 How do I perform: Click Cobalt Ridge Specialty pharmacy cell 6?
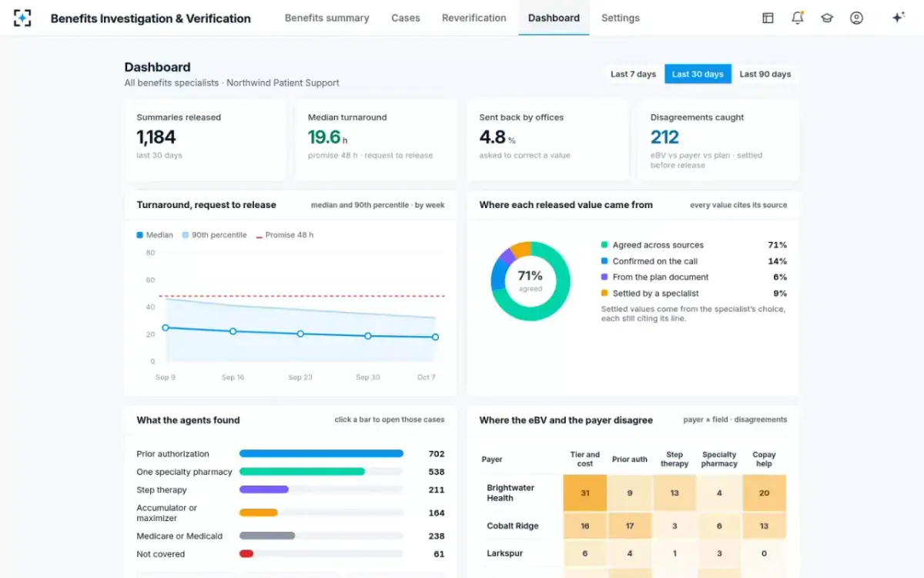pos(719,526)
